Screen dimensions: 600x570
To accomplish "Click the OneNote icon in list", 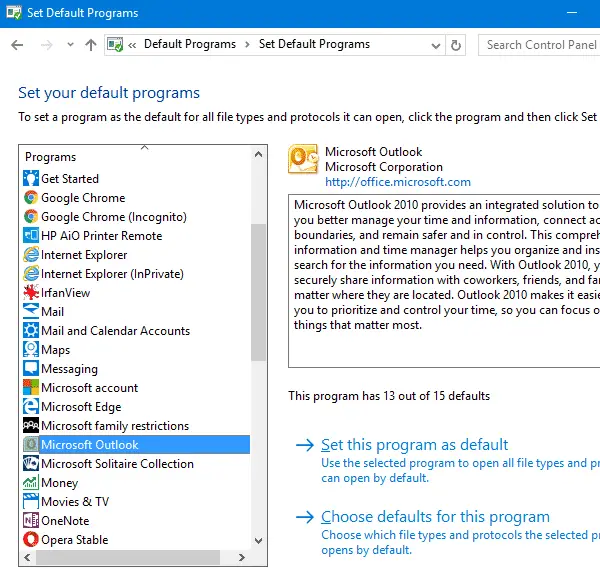I will click(31, 520).
